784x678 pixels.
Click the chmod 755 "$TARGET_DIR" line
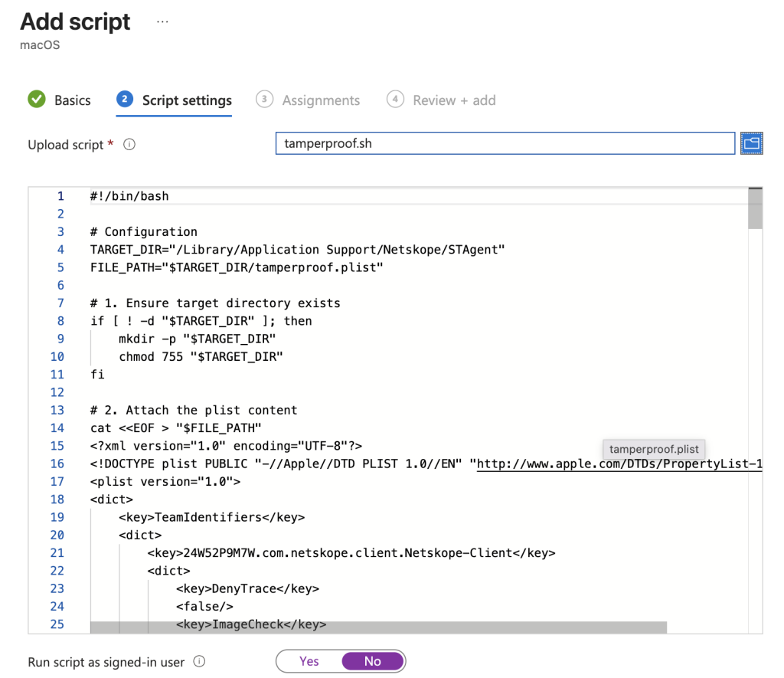tap(201, 357)
